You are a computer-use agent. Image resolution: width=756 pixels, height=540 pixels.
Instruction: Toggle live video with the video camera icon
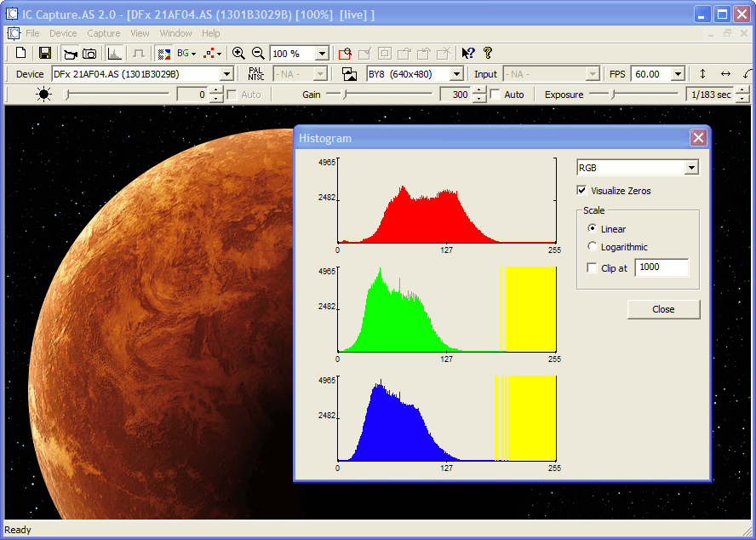point(71,54)
